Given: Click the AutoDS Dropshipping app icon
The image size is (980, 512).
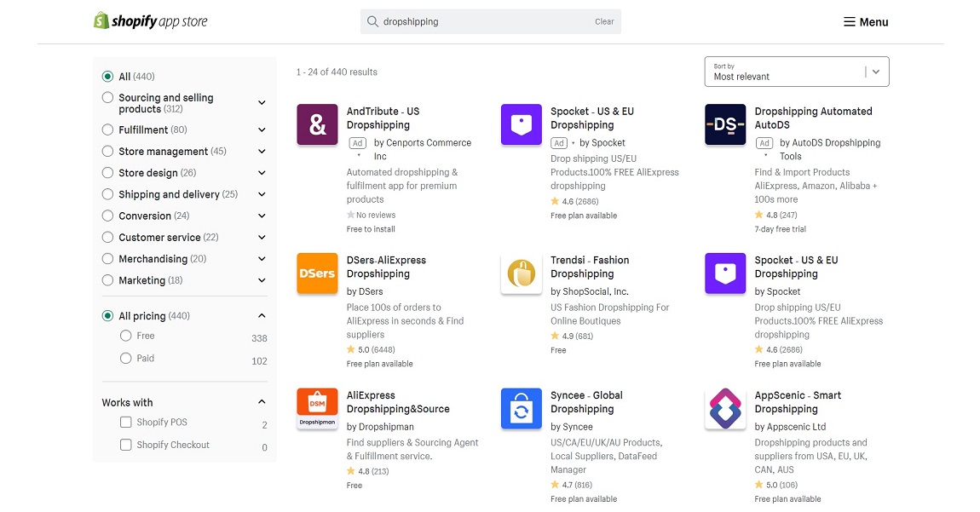Looking at the screenshot, I should (x=724, y=124).
